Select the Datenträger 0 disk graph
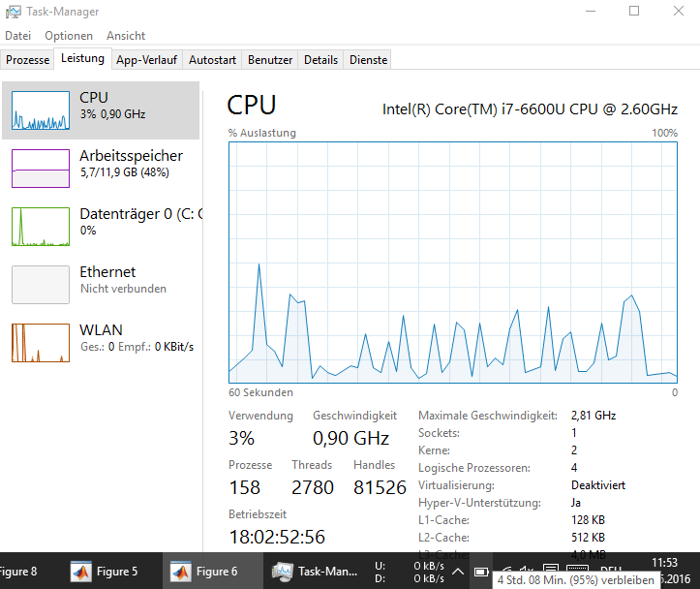 (41, 227)
